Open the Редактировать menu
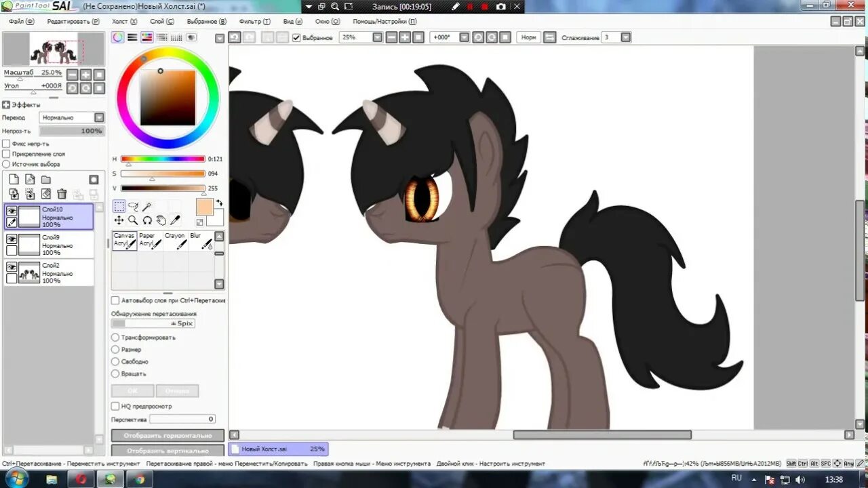 (73, 21)
